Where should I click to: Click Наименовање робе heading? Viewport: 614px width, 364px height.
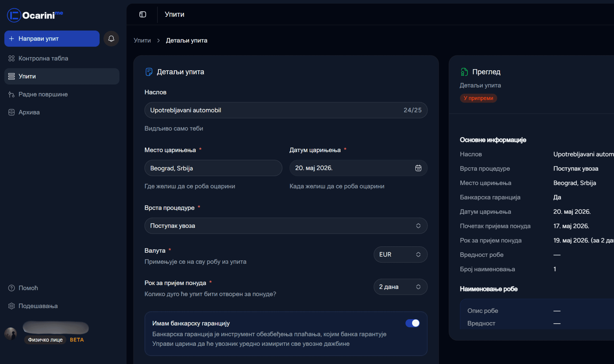[489, 289]
